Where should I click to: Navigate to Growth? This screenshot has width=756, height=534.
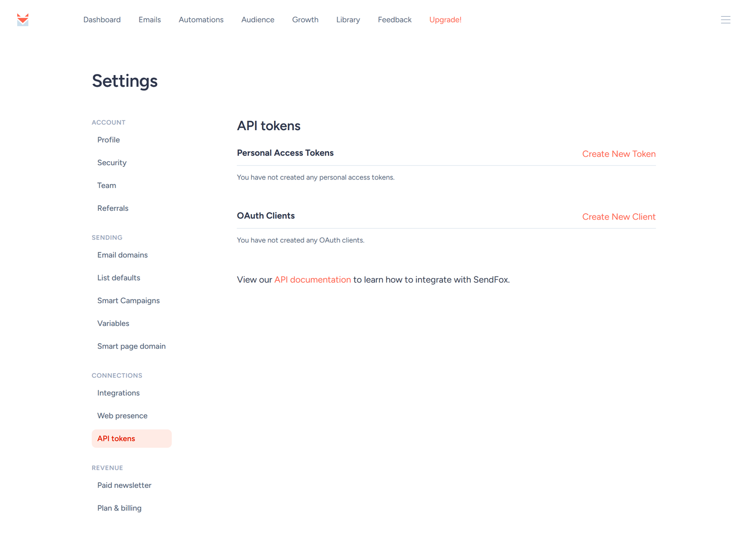tap(305, 19)
